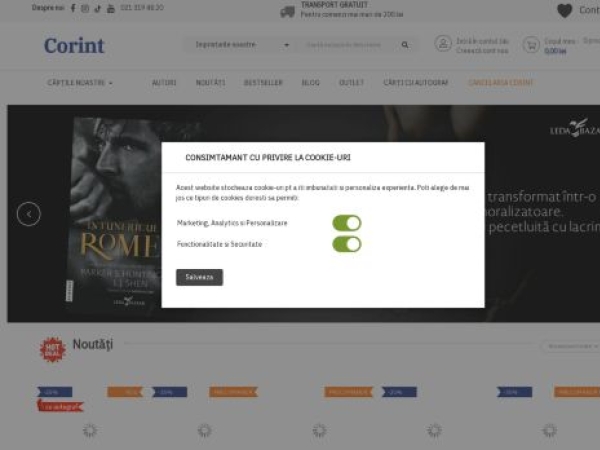Open Cărți cu autograf menu item
Viewport: 600px width, 450px height.
click(416, 83)
